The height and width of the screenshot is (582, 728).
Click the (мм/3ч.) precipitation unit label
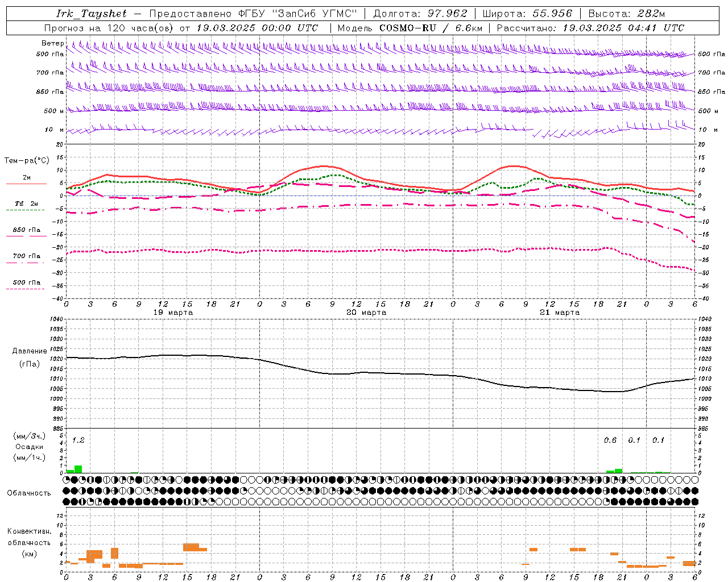click(x=30, y=436)
